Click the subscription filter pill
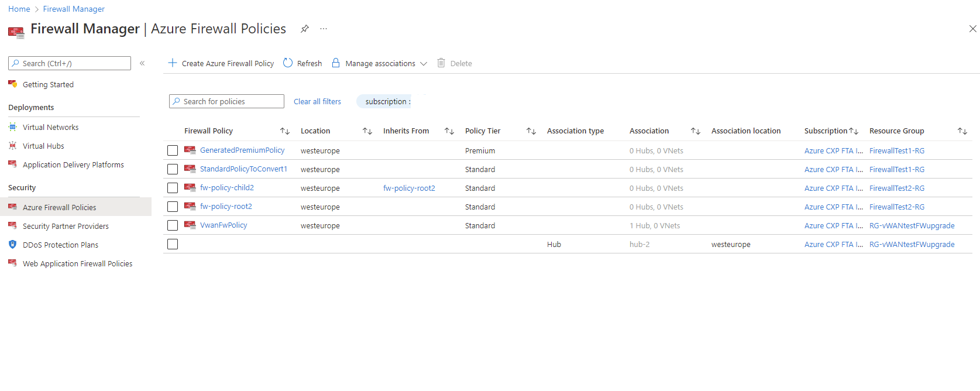This screenshot has height=391, width=980. (386, 101)
